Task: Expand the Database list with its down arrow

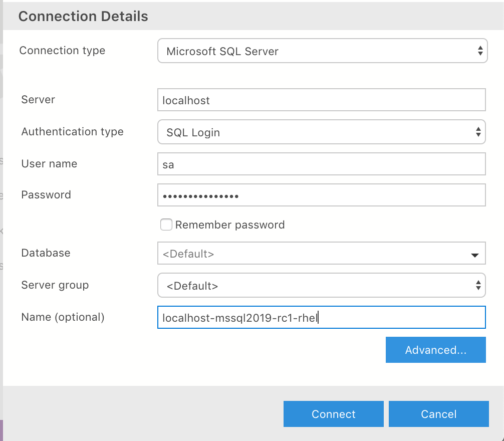Action: 475,255
